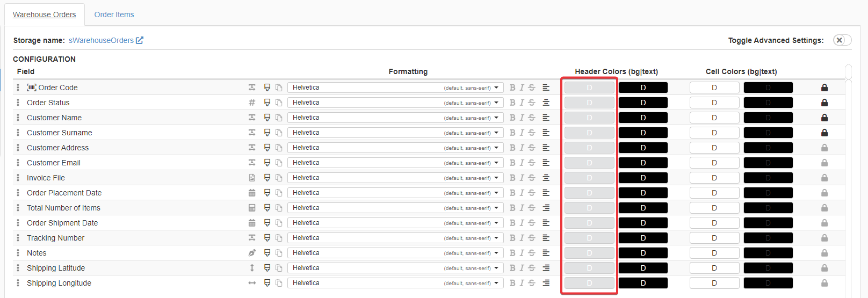Click the field type icon for Notes
868x298 pixels.
(x=252, y=253)
